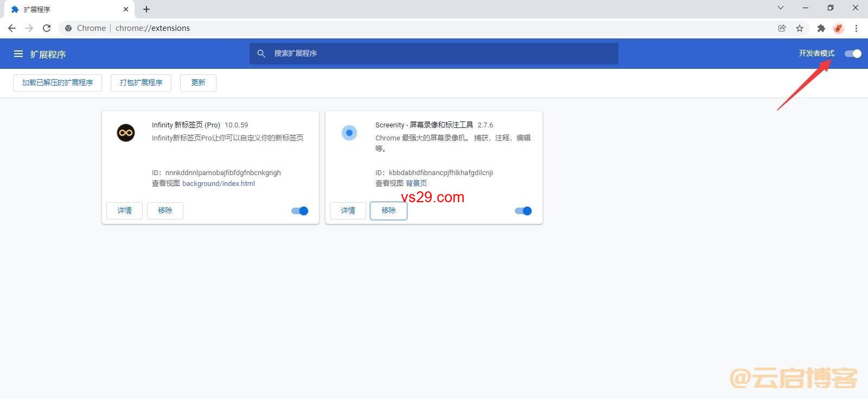Viewport: 868px width, 399px height.
Task: Select Screenity ID kbbdabhdfibnancpjfhlkhafgdilcnji text
Action: click(441, 172)
